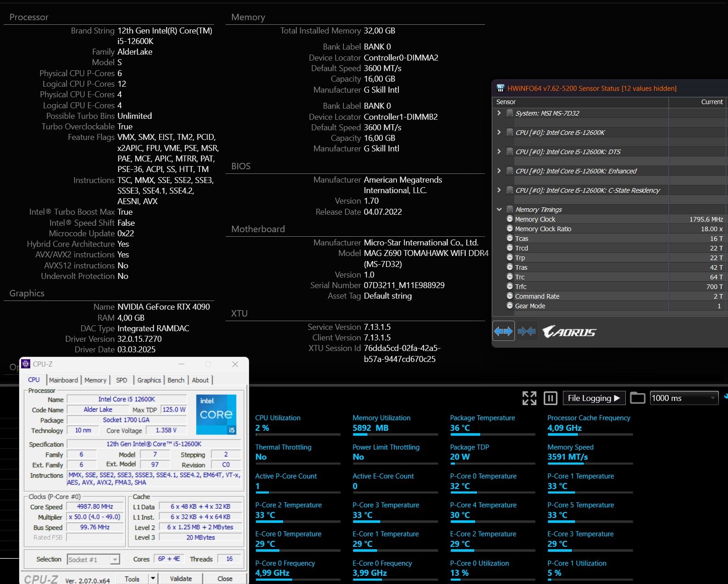Click the chip icon beside Memory Timings
This screenshot has height=584, width=728.
(509, 209)
